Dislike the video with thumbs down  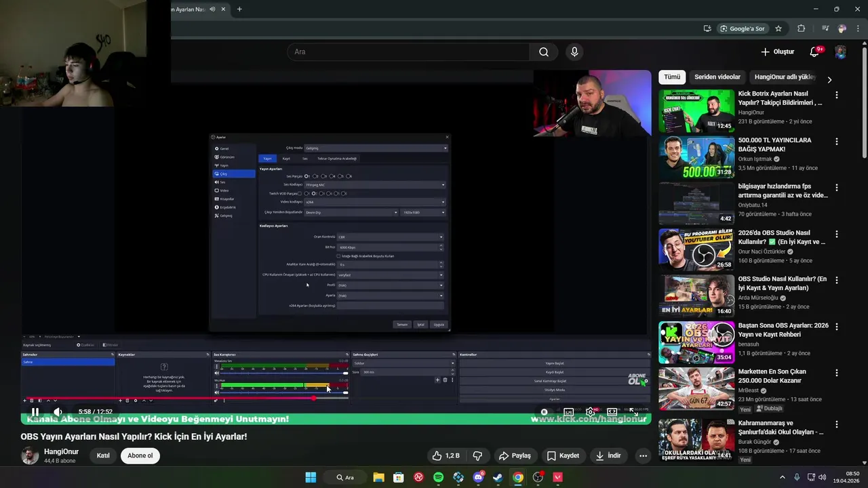point(477,455)
